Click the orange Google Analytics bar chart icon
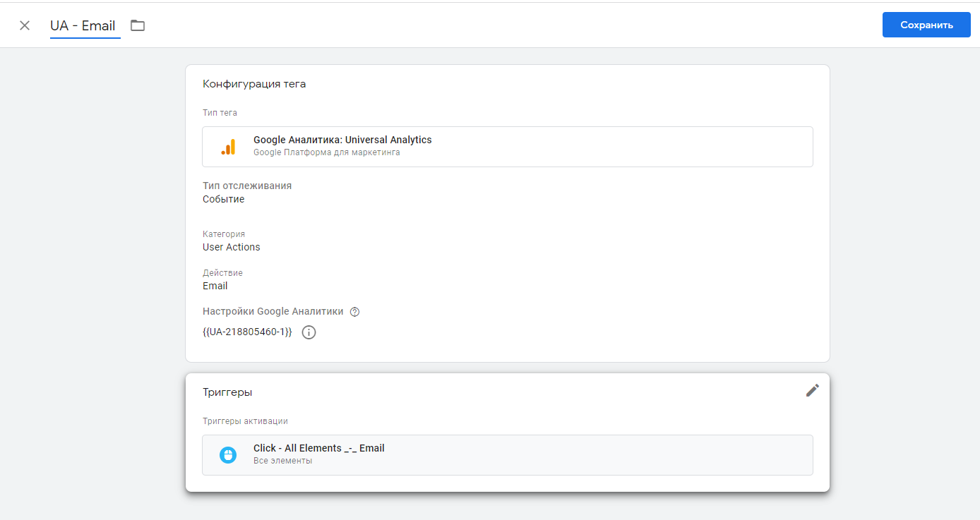 pos(228,147)
